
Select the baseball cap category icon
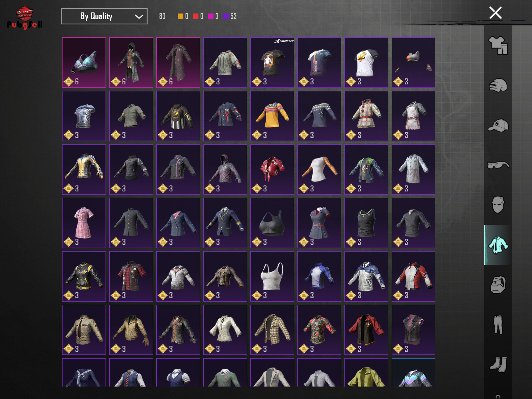pyautogui.click(x=498, y=125)
